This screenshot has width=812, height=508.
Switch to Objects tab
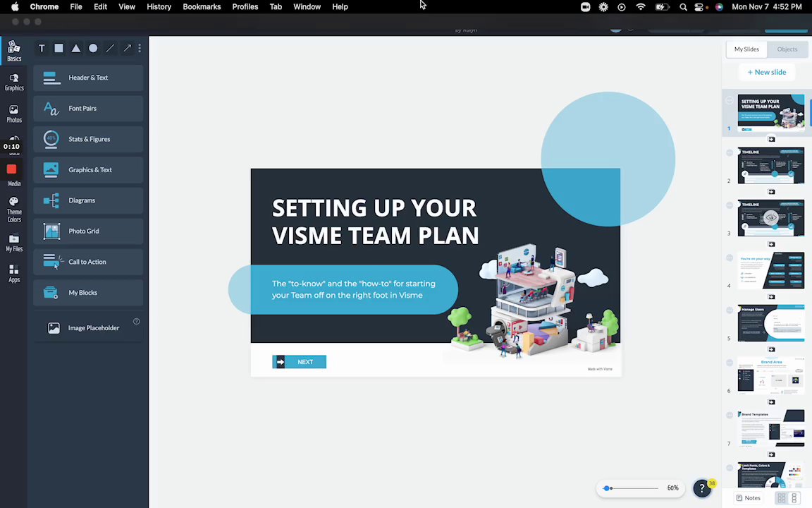(787, 49)
